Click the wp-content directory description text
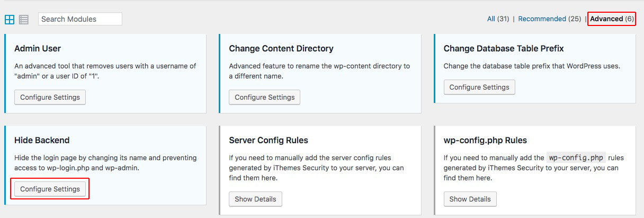644x218 pixels. [319, 71]
